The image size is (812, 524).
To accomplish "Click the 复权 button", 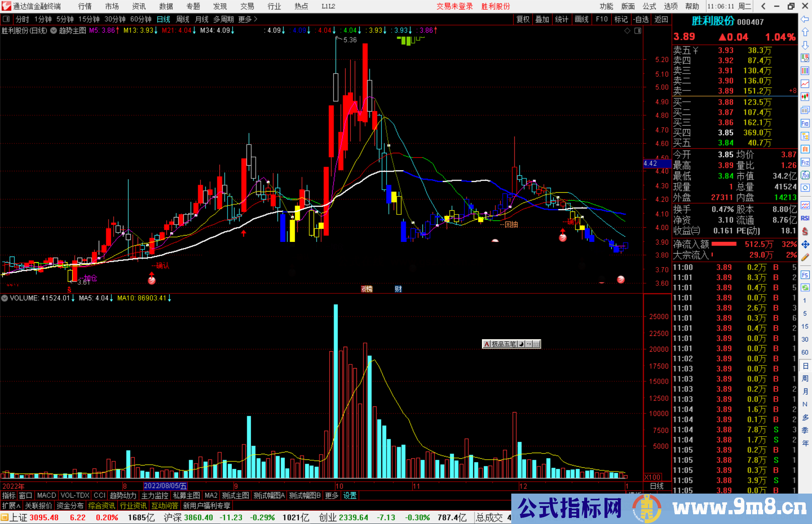I will click(523, 19).
